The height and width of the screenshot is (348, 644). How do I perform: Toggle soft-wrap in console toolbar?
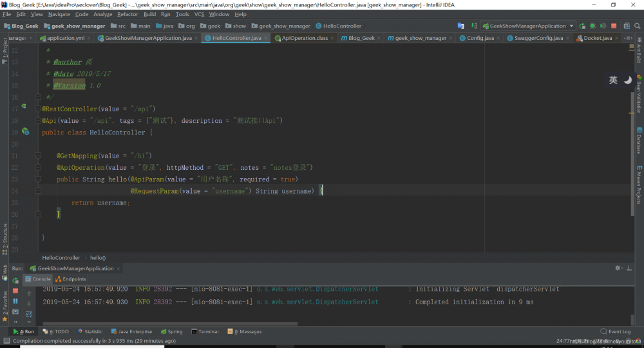click(x=28, y=313)
